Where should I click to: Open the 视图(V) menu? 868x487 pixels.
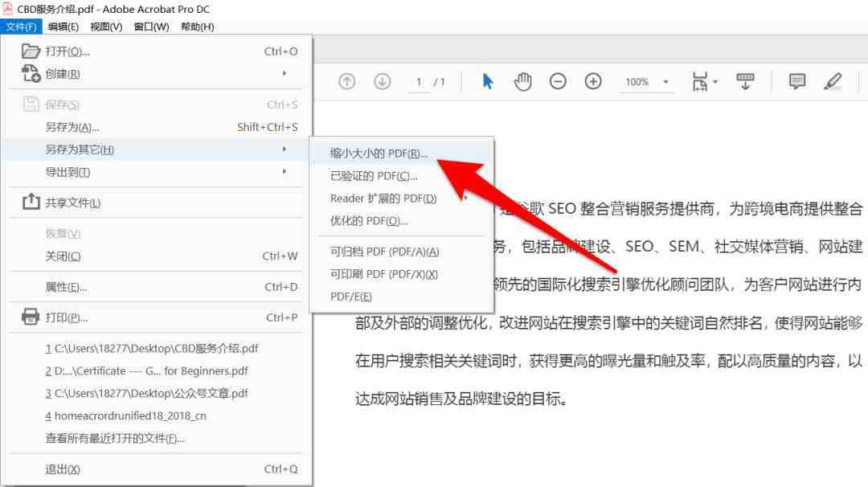(x=106, y=27)
